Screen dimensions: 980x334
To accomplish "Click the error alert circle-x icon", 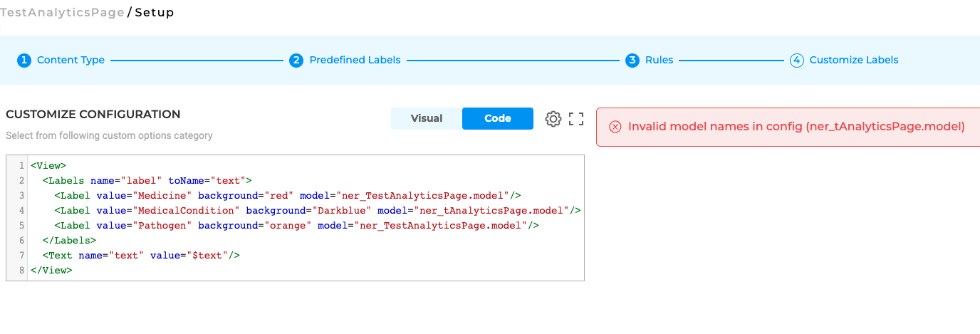I will click(615, 127).
